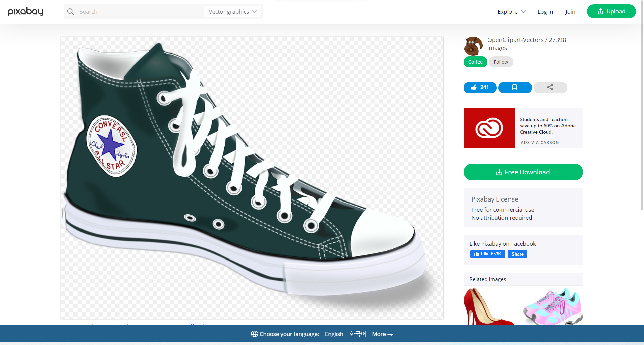The image size is (644, 345).
Task: Click ADS VIA CARBON link
Action: point(540,142)
